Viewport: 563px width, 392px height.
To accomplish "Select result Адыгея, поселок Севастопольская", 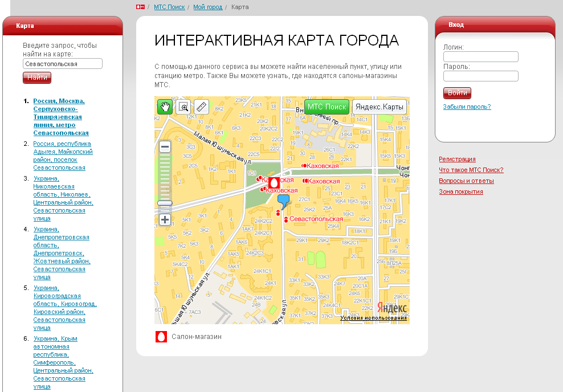I will coord(63,156).
